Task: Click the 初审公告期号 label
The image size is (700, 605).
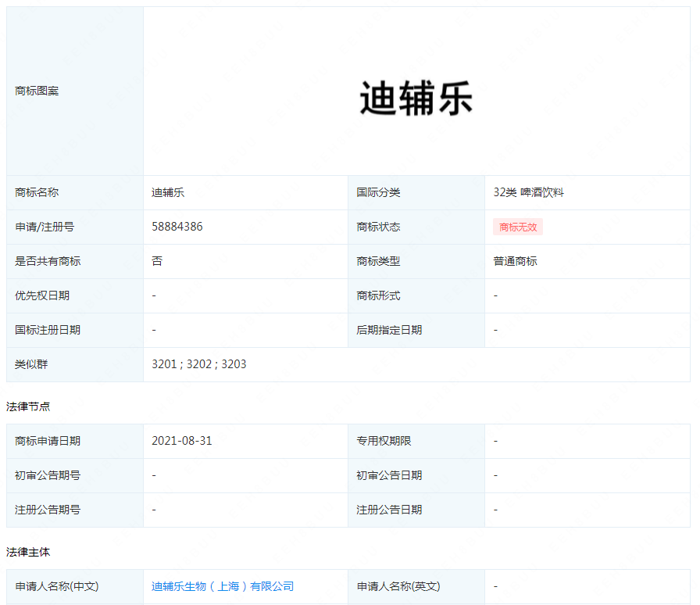Action: [x=48, y=475]
